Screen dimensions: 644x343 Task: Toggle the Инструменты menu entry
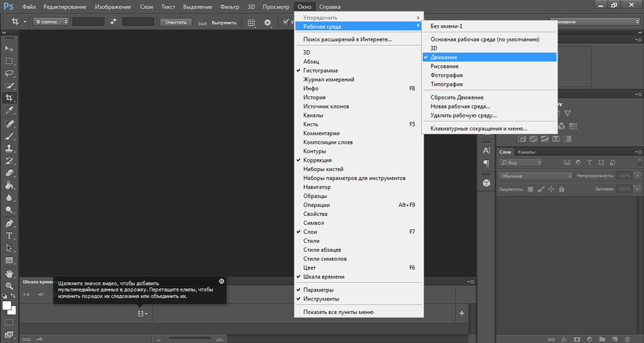[x=321, y=299]
